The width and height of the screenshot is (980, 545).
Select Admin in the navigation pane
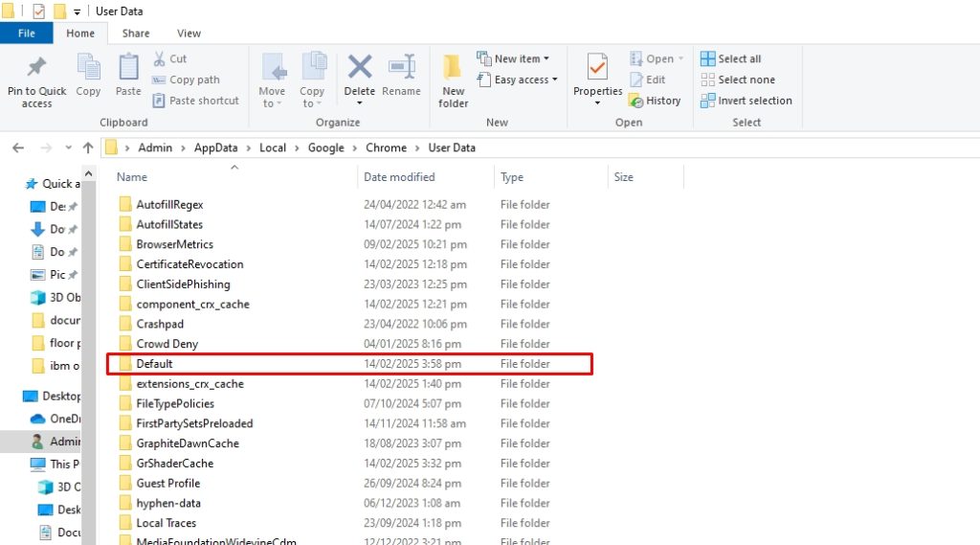tap(56, 442)
